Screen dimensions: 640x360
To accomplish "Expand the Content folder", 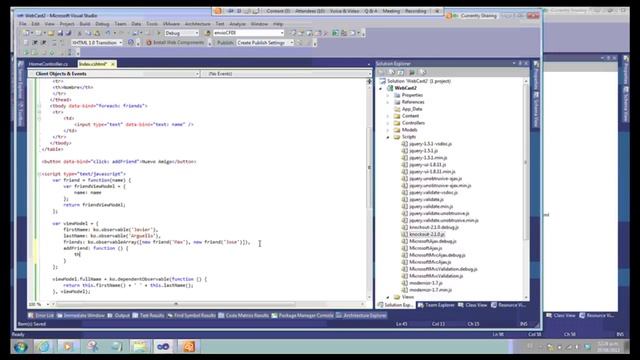I will 388,116.
